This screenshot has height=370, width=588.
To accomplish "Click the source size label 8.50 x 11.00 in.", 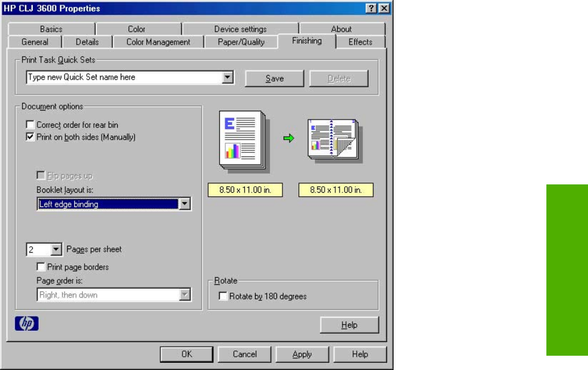I will pyautogui.click(x=246, y=190).
